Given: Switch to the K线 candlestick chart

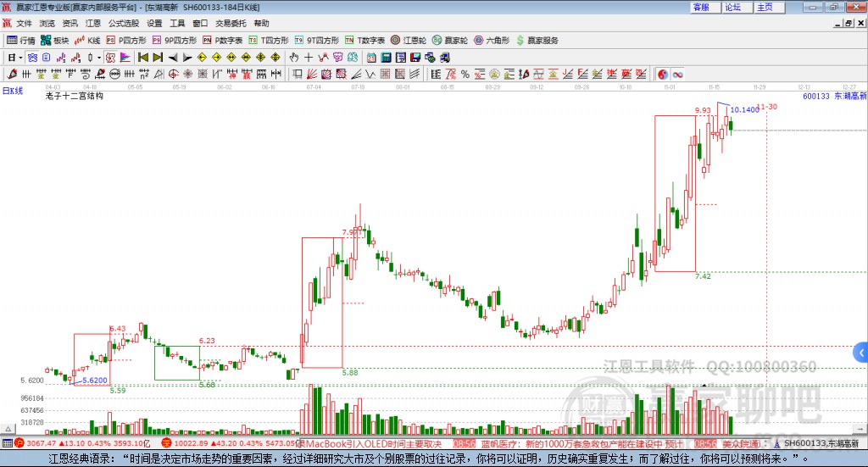Looking at the screenshot, I should [x=87, y=41].
